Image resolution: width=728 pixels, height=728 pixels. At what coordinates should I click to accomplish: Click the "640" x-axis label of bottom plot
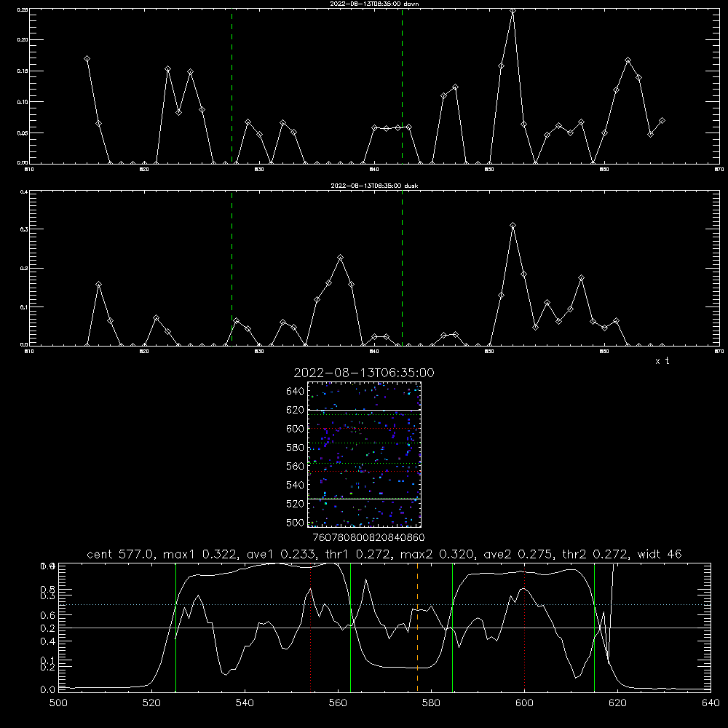711,703
